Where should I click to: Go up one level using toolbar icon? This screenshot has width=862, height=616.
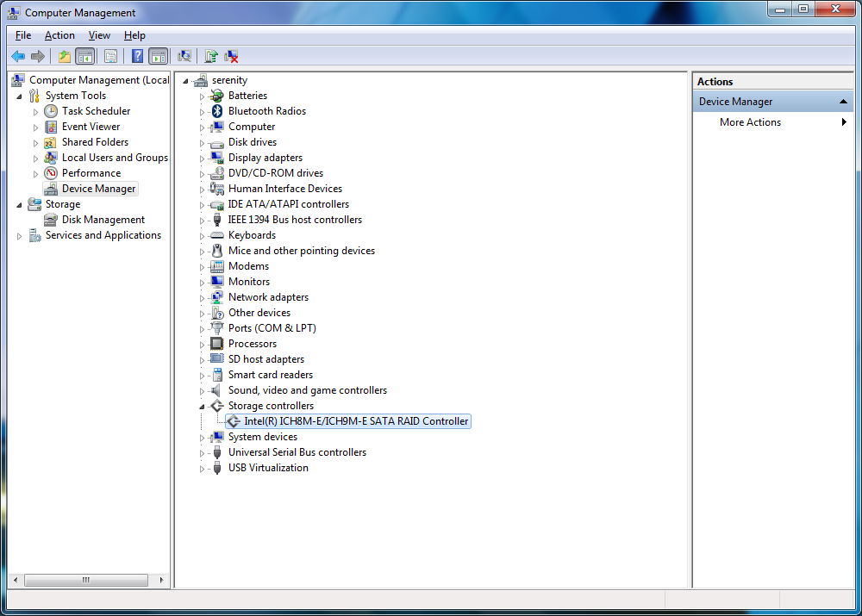pos(65,56)
